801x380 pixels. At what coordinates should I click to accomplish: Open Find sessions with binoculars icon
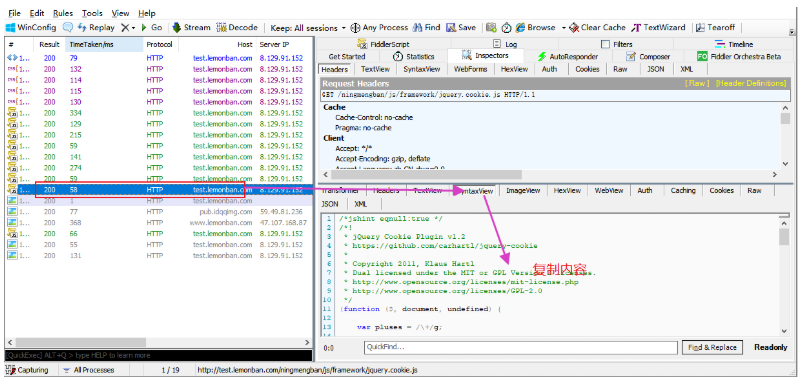[x=427, y=28]
